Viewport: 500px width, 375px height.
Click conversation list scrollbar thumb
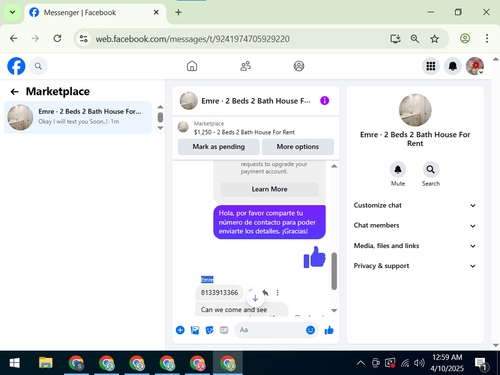point(160,117)
